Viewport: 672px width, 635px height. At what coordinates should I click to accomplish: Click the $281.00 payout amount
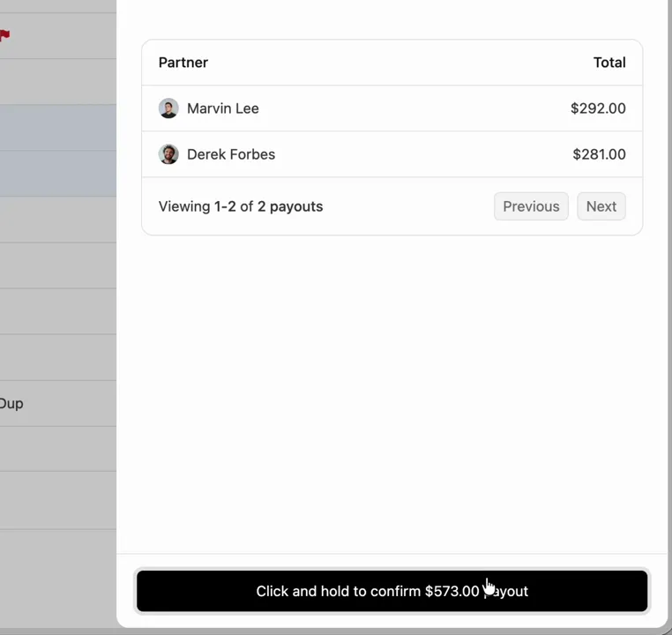point(599,154)
